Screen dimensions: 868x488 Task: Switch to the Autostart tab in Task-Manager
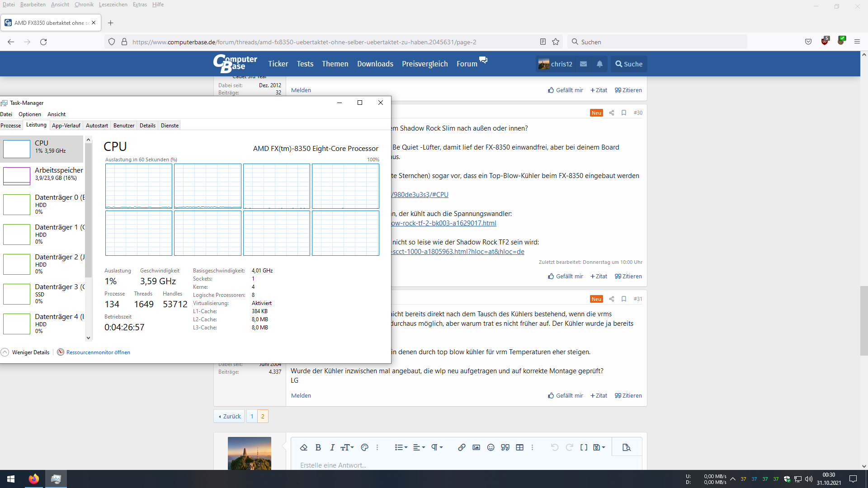[97, 126]
